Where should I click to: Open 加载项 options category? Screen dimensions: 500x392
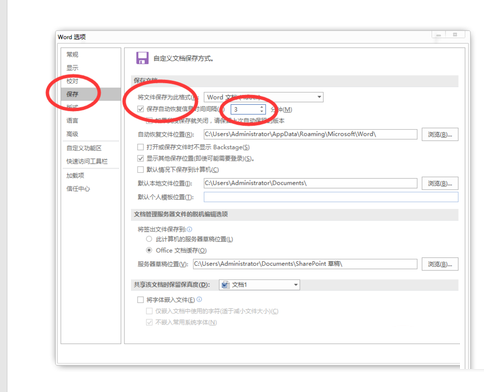click(75, 175)
